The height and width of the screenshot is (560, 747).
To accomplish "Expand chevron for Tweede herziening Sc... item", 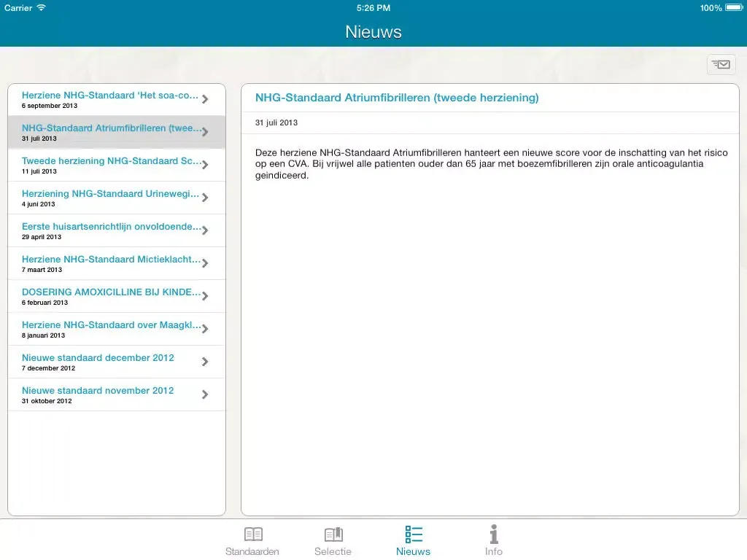I will tap(205, 165).
